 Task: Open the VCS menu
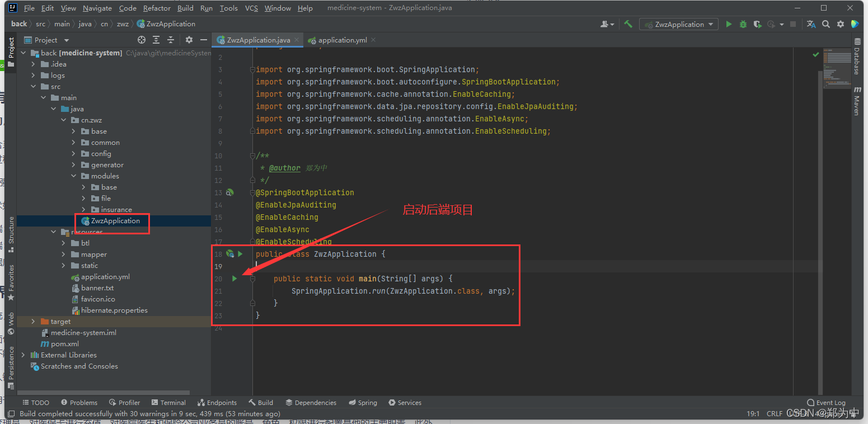coord(252,8)
